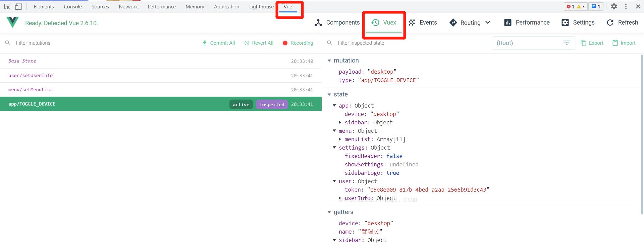644x244 pixels.
Task: Open the (Root) module selector
Action: coord(534,43)
